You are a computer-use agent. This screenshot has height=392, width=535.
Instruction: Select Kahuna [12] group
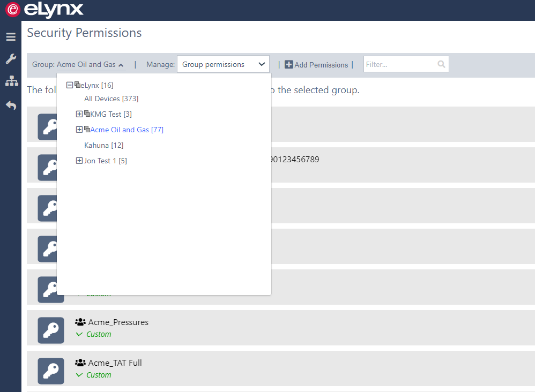[103, 145]
